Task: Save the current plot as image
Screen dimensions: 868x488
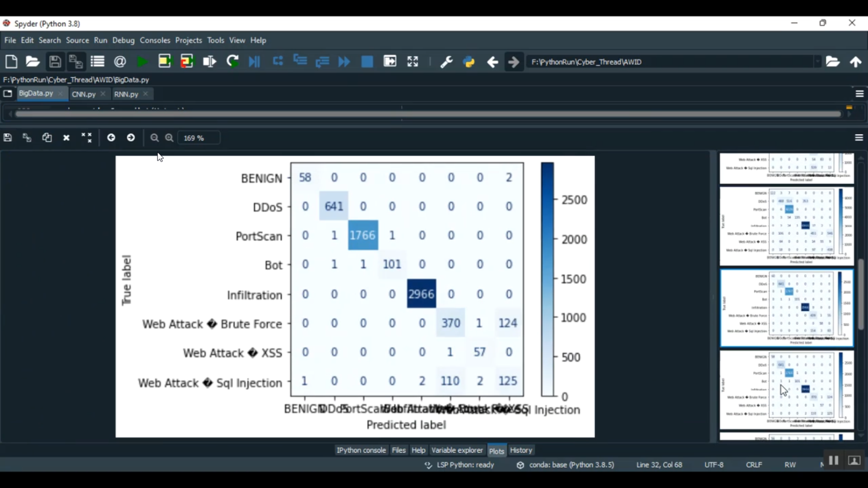Action: tap(8, 138)
